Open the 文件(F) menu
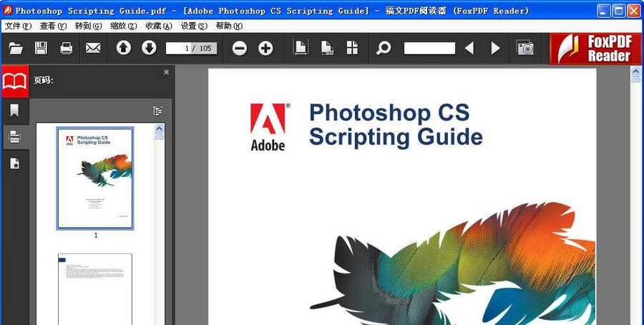644x325 pixels. 18,26
